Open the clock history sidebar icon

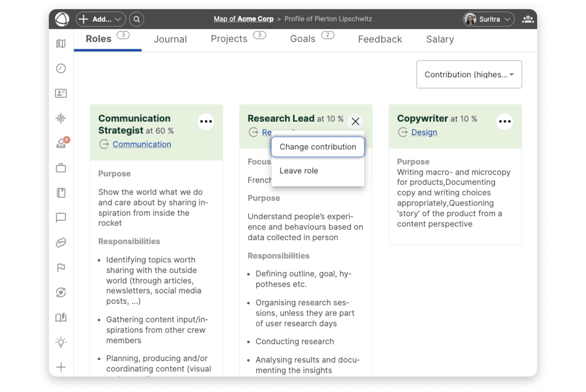[x=61, y=68]
